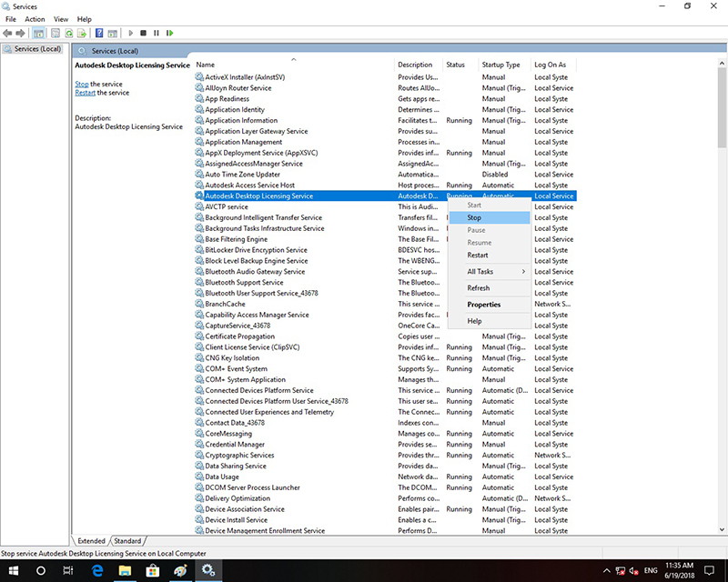Viewport: 728px width, 582px height.
Task: Sort by the Name column header
Action: tap(294, 65)
